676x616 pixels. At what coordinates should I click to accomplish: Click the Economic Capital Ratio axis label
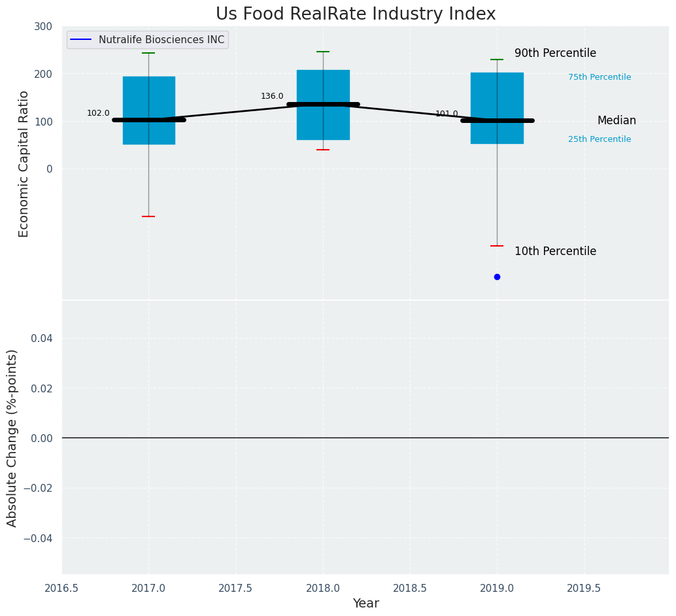tap(24, 163)
